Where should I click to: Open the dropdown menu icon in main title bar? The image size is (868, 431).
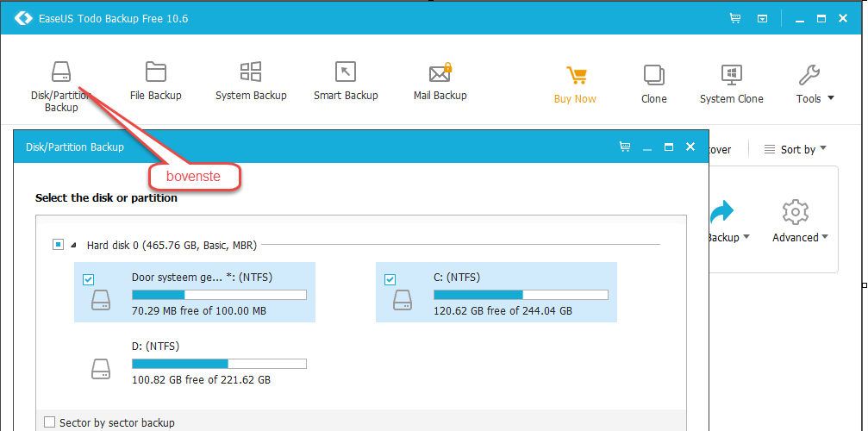pos(763,19)
